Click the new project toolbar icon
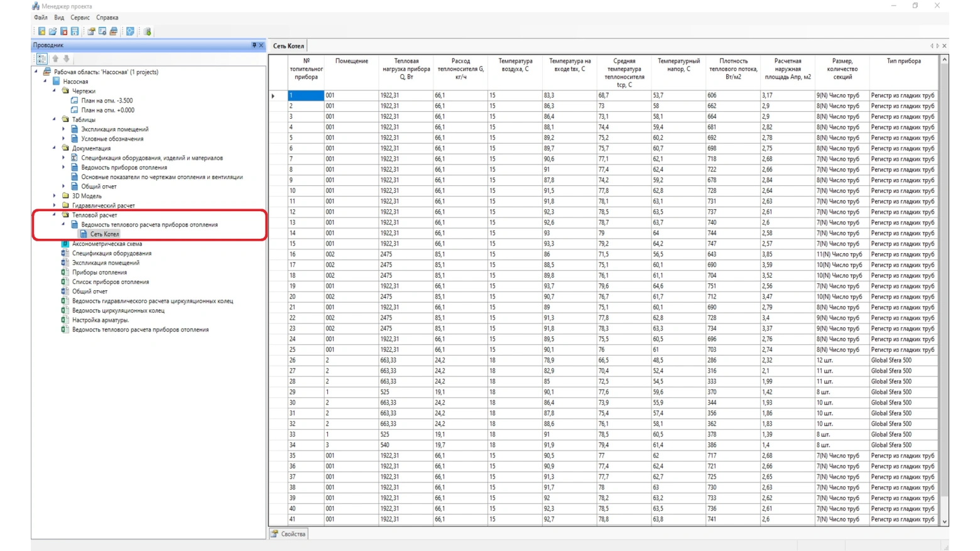The width and height of the screenshot is (980, 551). [x=41, y=31]
